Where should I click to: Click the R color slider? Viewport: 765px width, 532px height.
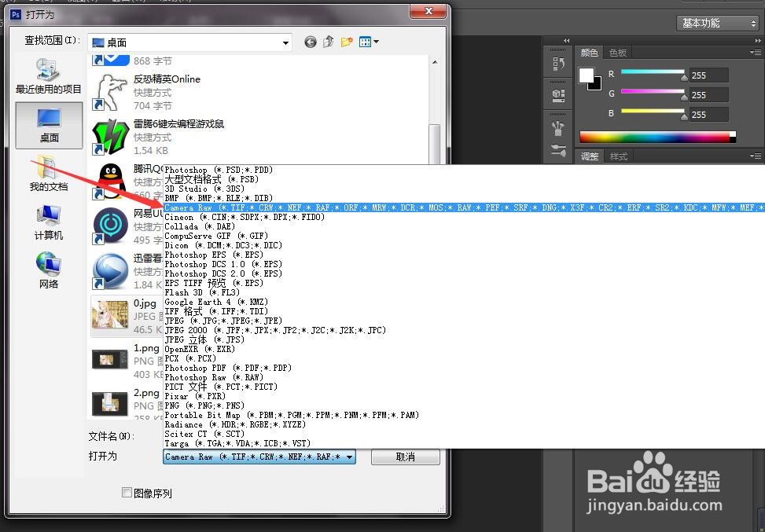tap(653, 72)
